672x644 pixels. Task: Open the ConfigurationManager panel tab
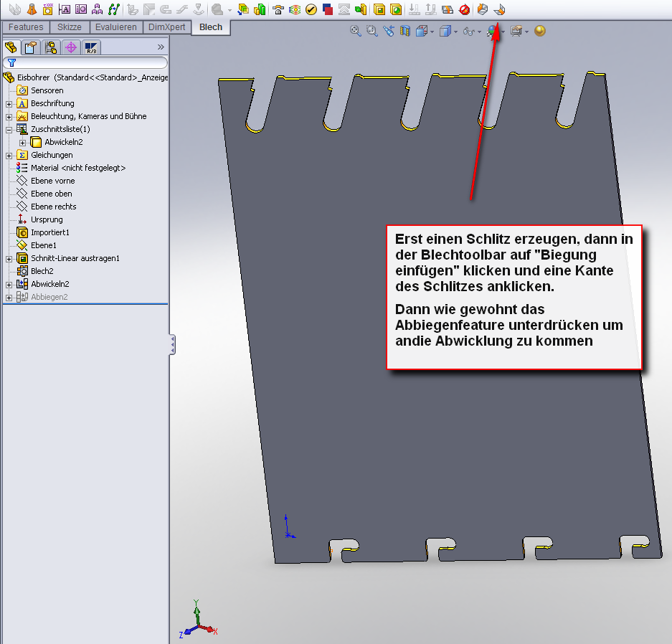click(51, 47)
